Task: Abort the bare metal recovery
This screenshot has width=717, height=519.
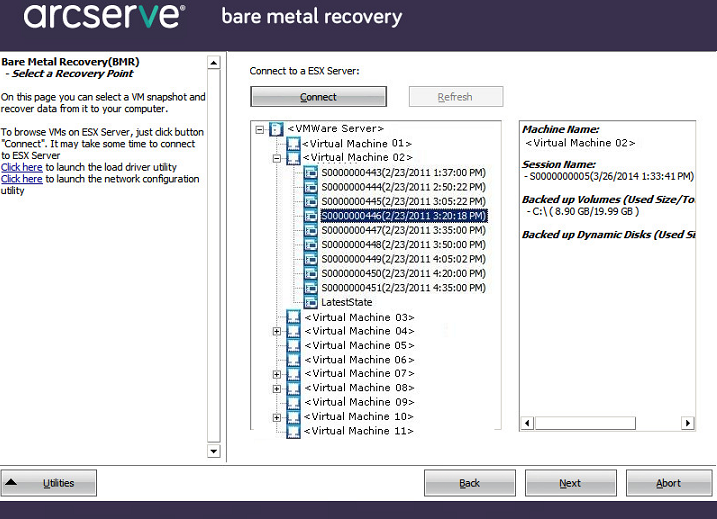Action: pos(669,483)
